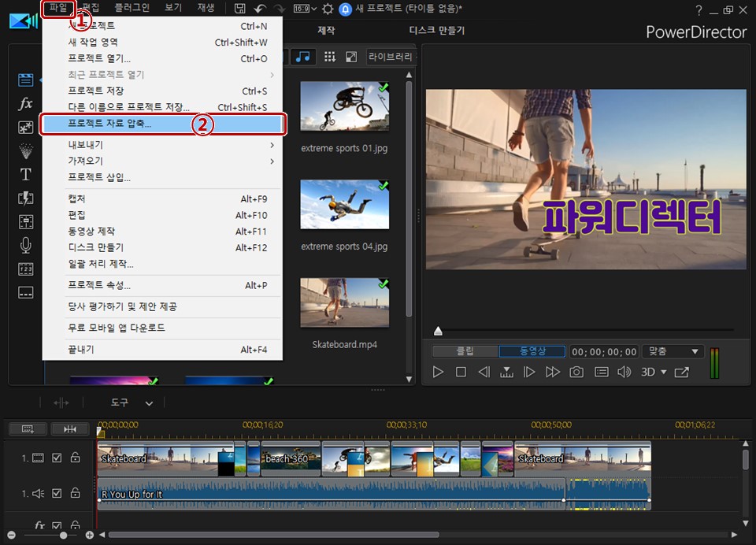The width and height of the screenshot is (756, 545).
Task: Click the timeline zoom slider handle
Action: (x=63, y=535)
